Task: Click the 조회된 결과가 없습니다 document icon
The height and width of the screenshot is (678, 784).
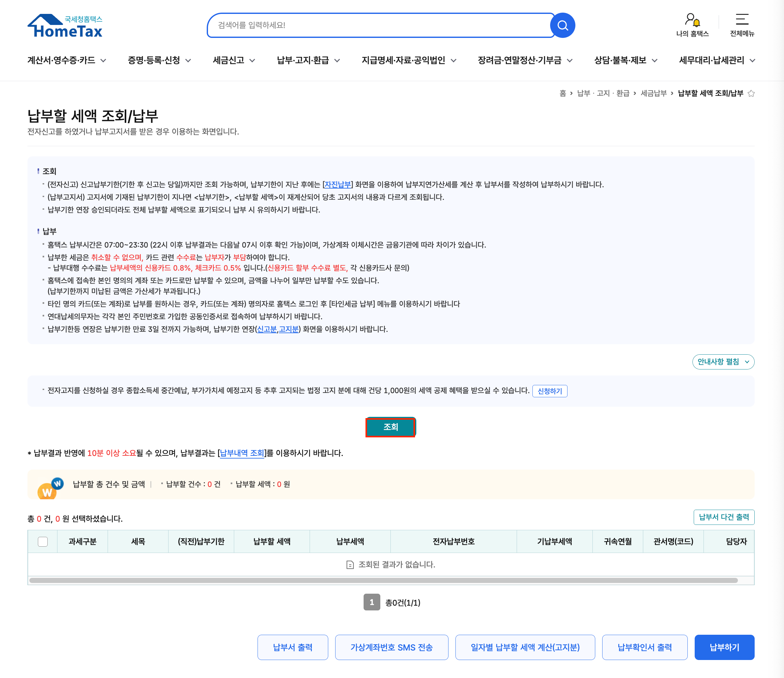Action: pyautogui.click(x=350, y=565)
